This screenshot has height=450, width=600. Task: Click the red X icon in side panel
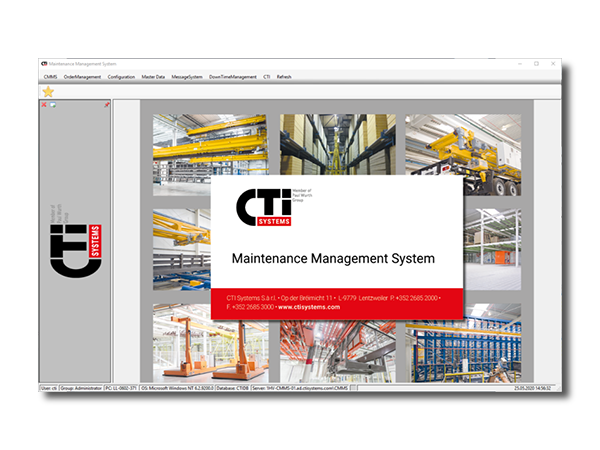[44, 104]
